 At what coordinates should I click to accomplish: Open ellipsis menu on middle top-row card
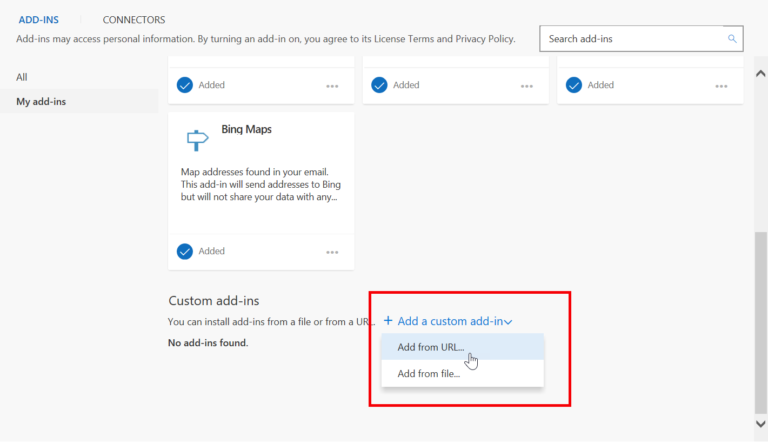526,86
